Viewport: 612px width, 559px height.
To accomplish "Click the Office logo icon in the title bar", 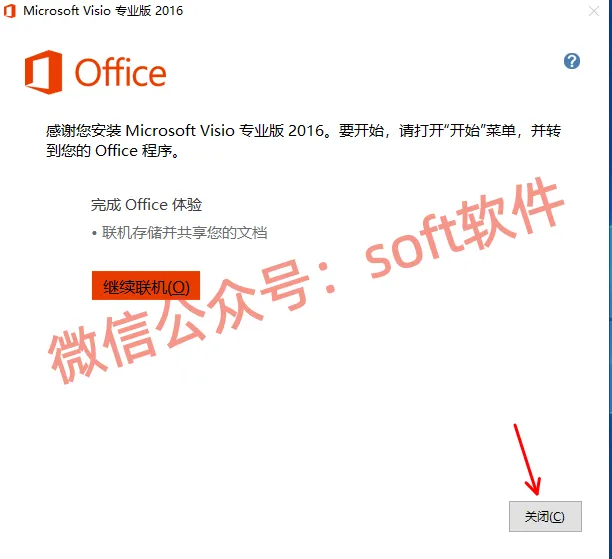I will (10, 11).
